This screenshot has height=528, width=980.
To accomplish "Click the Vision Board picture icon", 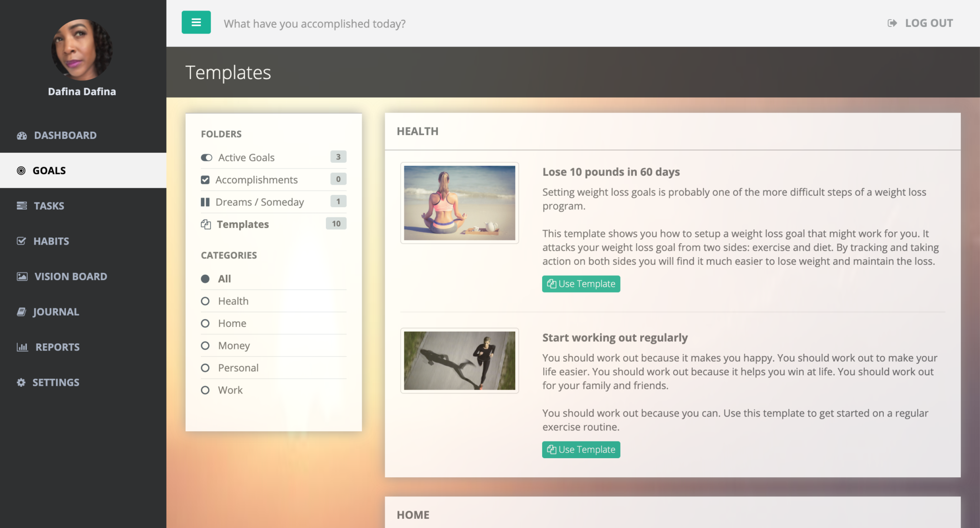I will pos(22,276).
